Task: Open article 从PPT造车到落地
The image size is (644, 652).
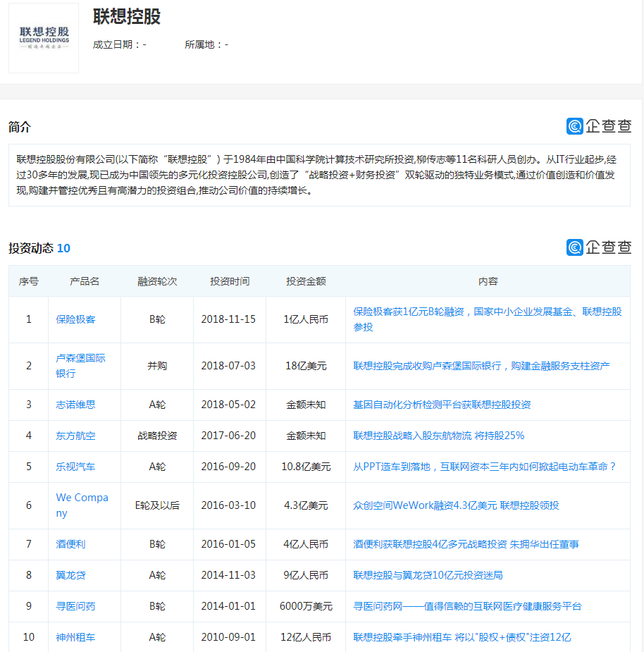Action: (x=484, y=467)
